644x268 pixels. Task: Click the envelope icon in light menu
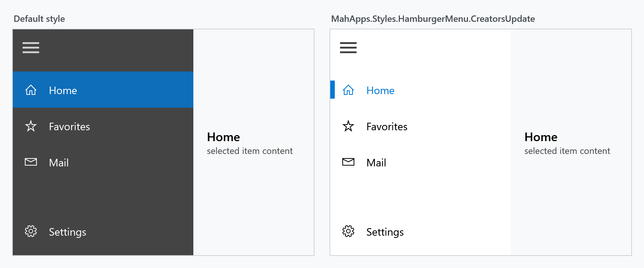348,162
